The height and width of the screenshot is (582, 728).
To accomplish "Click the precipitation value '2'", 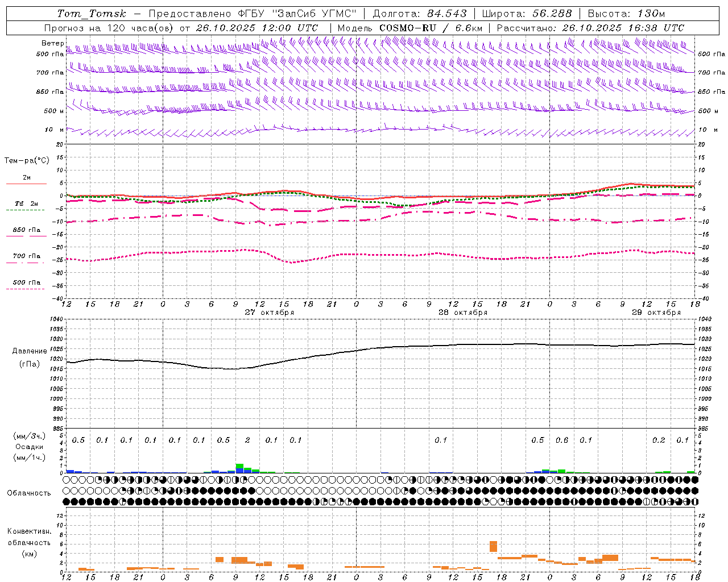I will pos(247,440).
